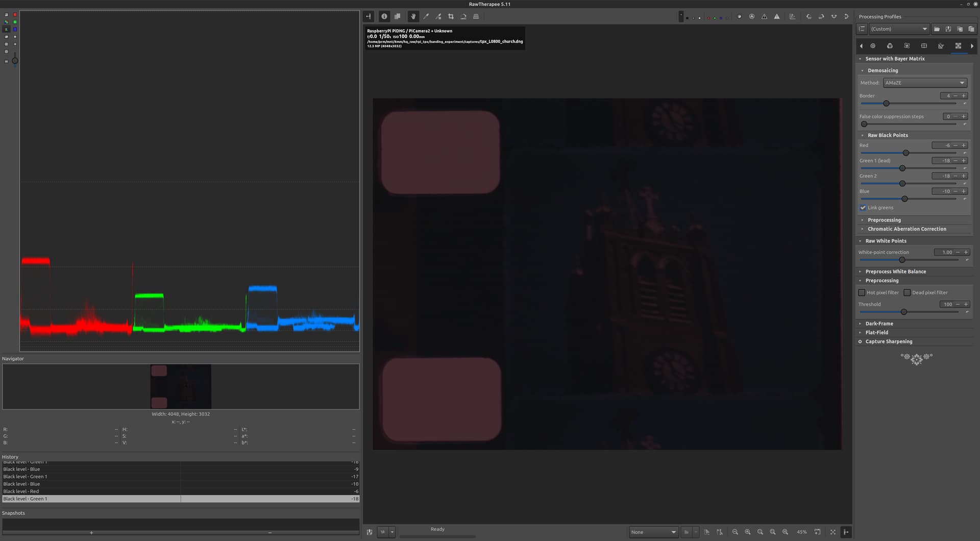Increase White-point correction with plus
This screenshot has width=980, height=541.
coord(966,252)
